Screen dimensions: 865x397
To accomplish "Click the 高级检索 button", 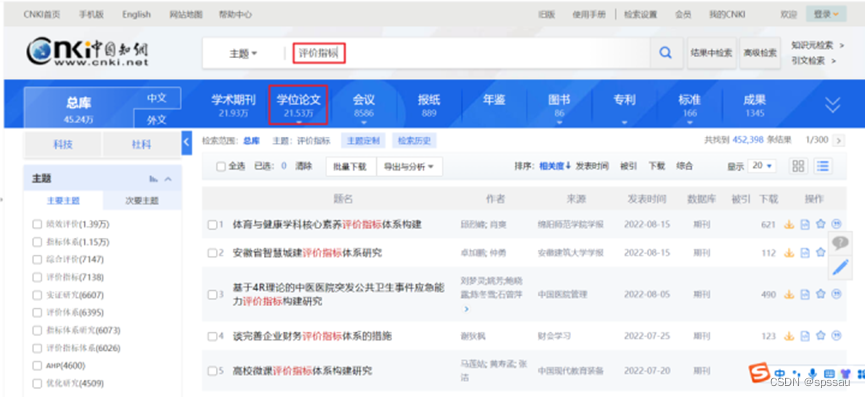I will (x=760, y=53).
